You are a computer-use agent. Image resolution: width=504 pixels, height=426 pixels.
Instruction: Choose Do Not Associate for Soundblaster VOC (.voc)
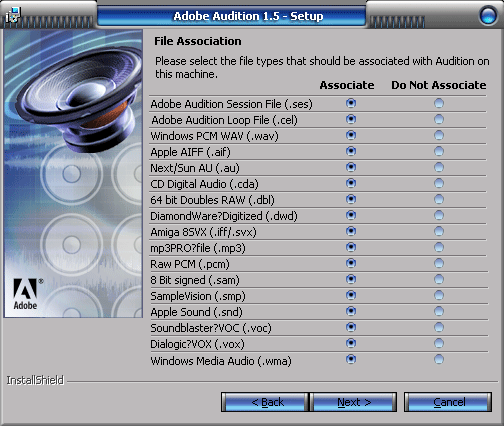coord(439,327)
